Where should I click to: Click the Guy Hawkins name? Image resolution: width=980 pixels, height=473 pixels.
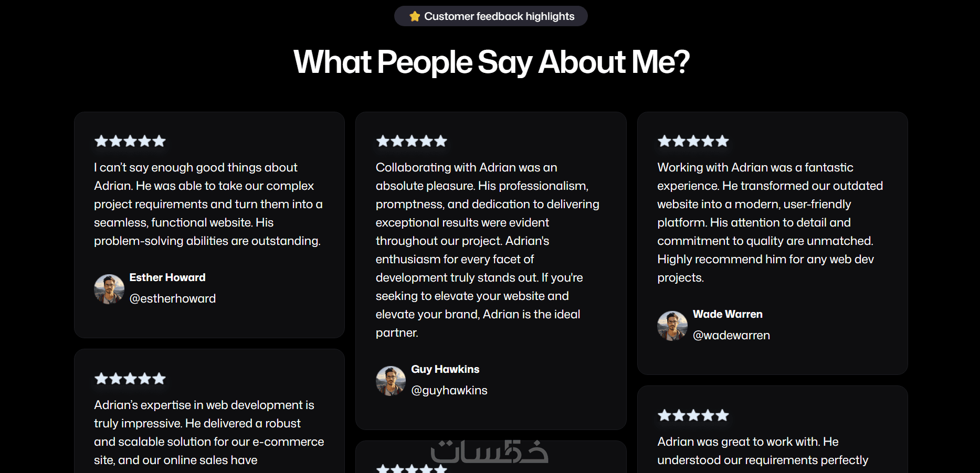click(445, 369)
